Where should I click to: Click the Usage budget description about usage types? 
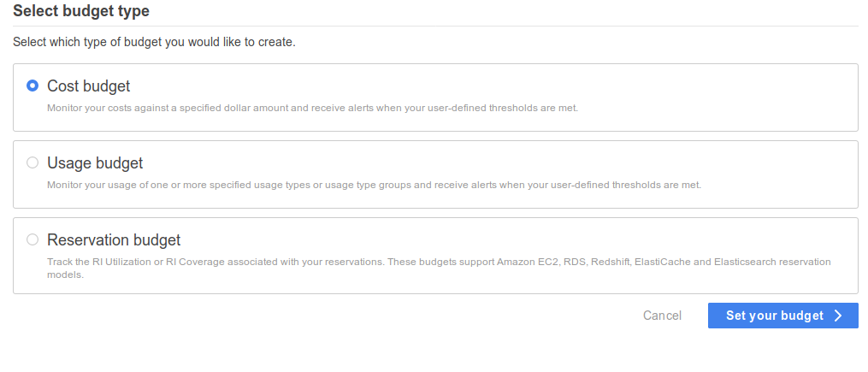coord(374,185)
